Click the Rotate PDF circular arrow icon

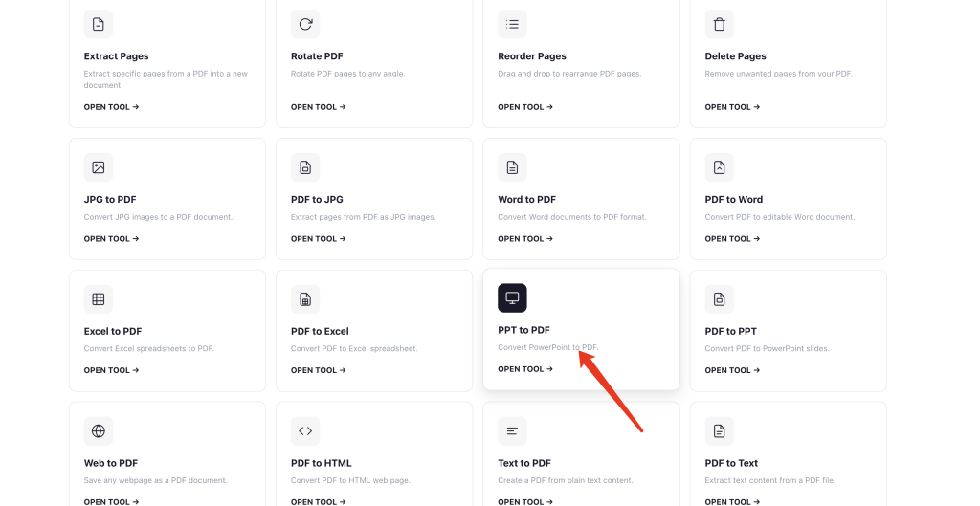(305, 24)
